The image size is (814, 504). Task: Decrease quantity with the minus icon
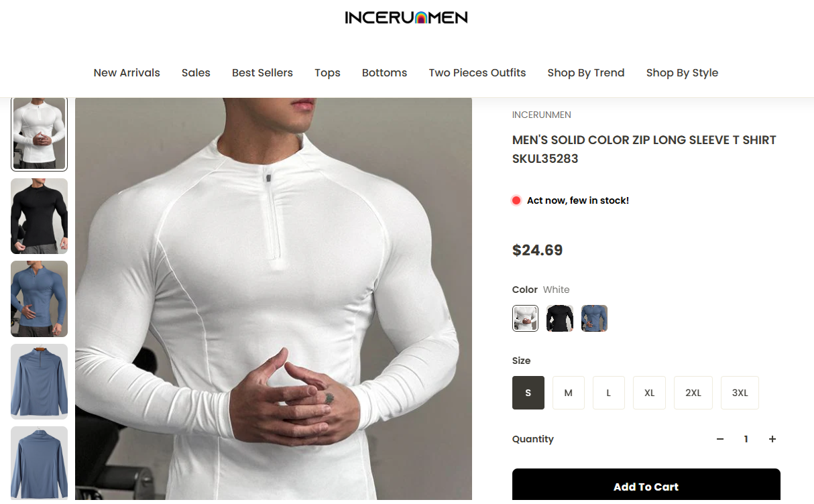(x=720, y=439)
